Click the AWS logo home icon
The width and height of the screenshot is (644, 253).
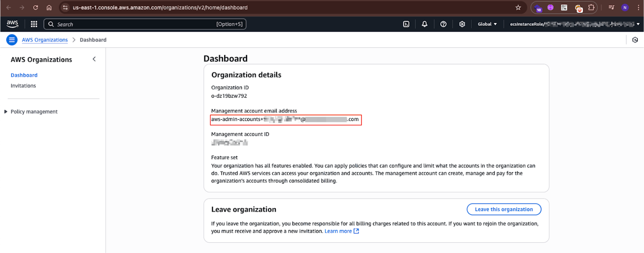pos(12,24)
